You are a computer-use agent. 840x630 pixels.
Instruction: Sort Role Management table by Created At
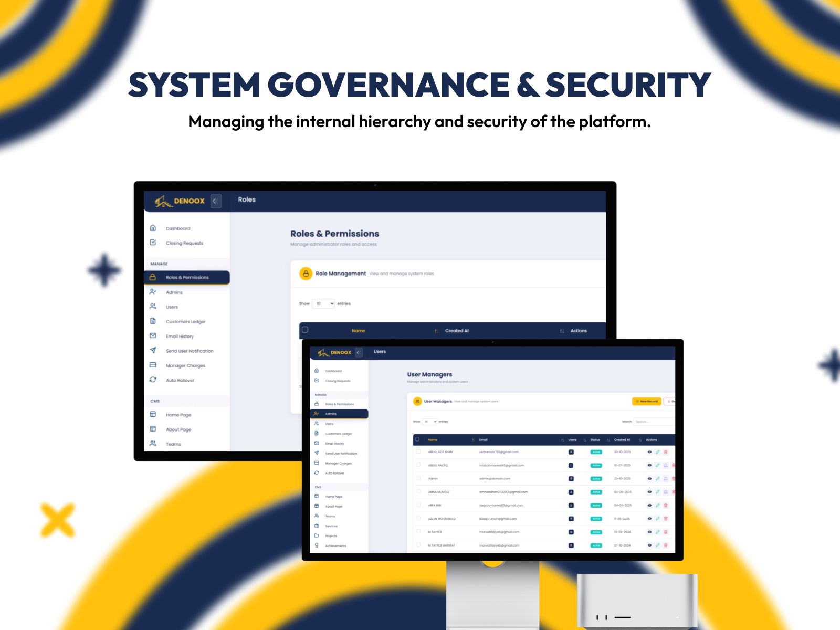[457, 331]
